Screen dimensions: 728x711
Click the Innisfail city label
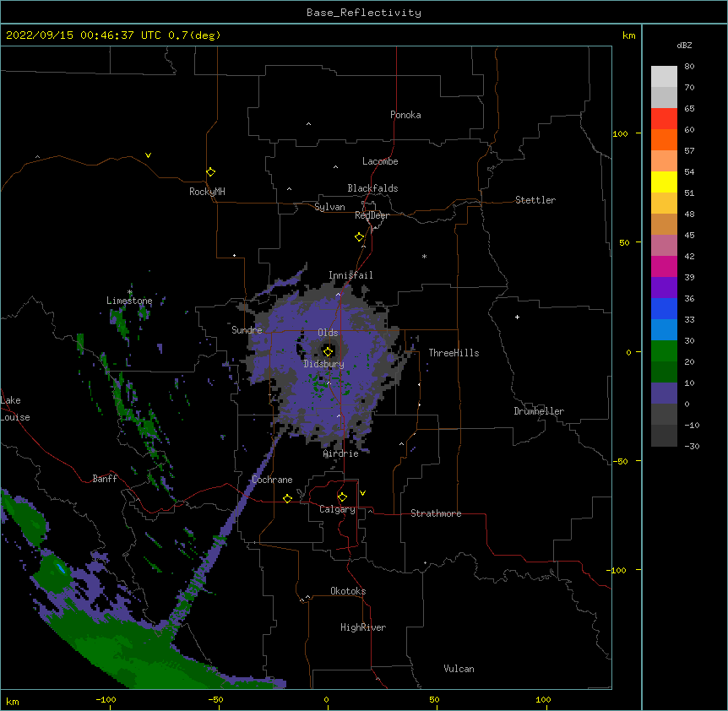click(x=351, y=275)
